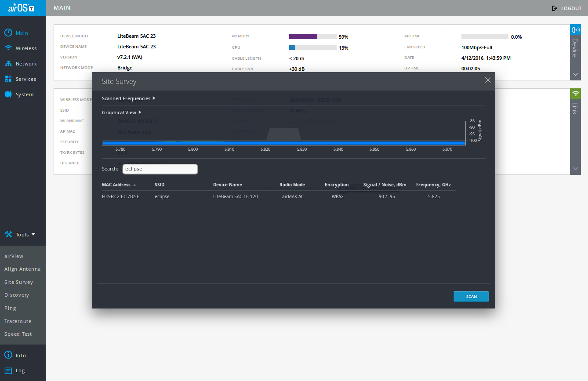The width and height of the screenshot is (588, 381).
Task: Click the eclipse SSID cell
Action: (x=162, y=196)
